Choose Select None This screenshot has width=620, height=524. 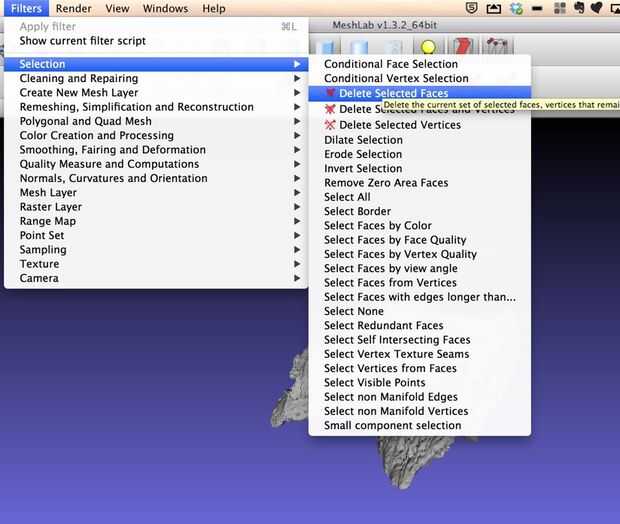[x=420, y=311]
